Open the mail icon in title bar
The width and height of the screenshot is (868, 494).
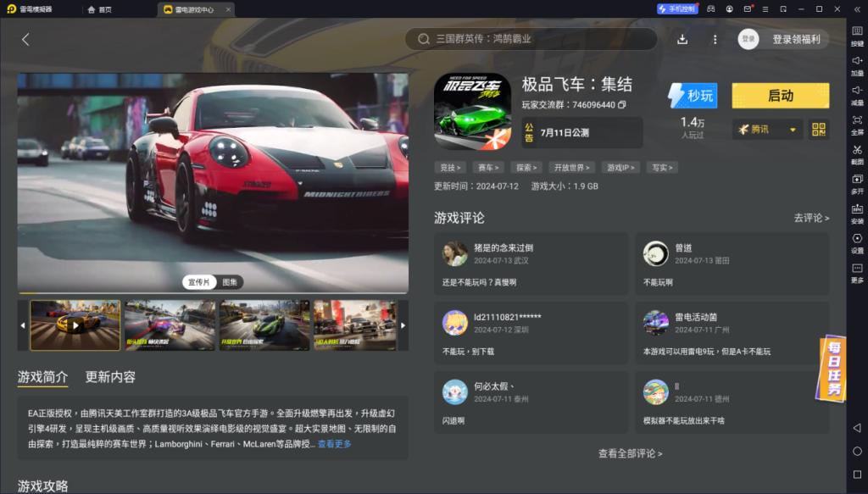[x=748, y=8]
